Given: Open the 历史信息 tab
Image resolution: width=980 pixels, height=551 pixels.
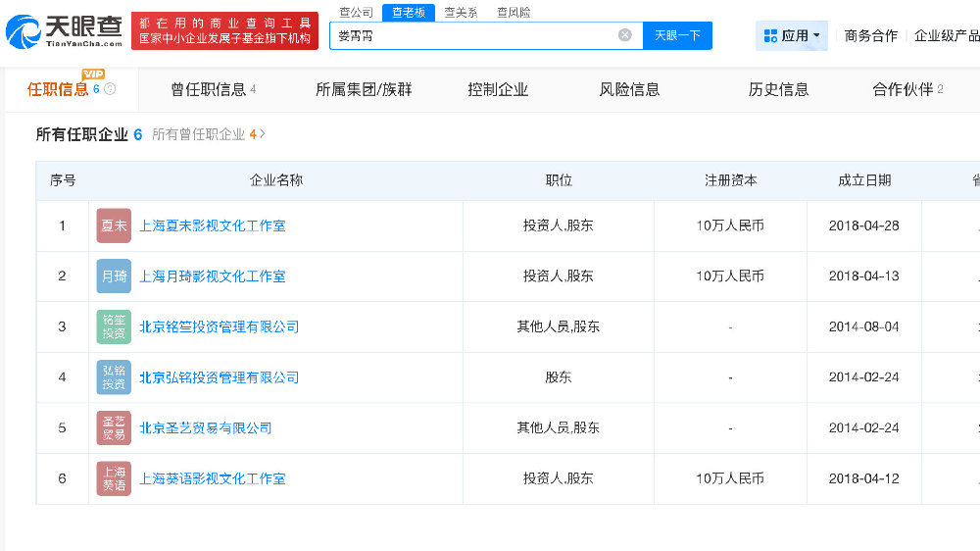Looking at the screenshot, I should coord(779,89).
